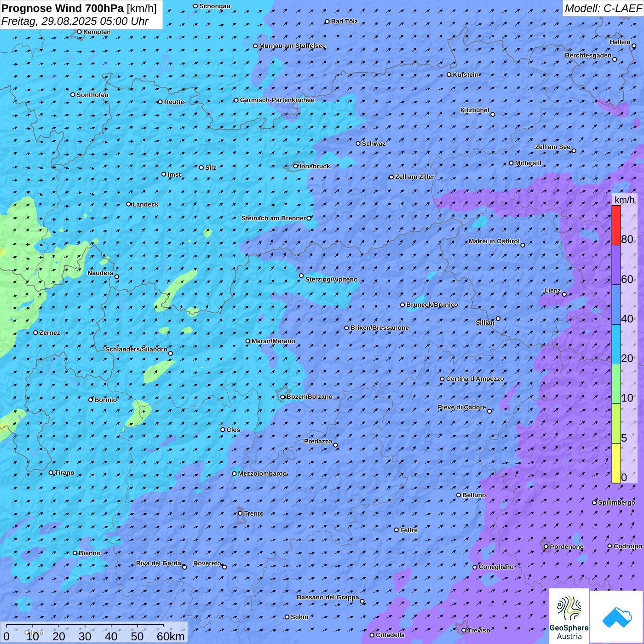Click the Schwaz city label
The width and height of the screenshot is (644, 644).
(x=374, y=144)
